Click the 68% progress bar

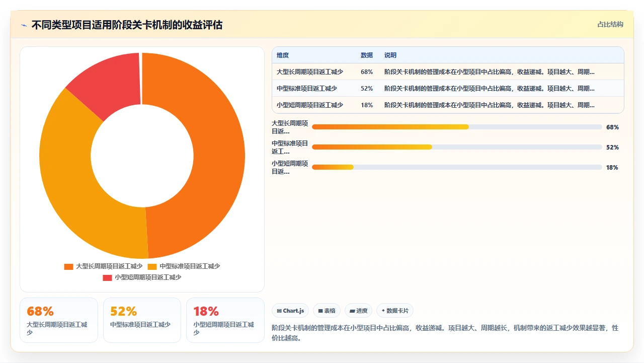[457, 127]
